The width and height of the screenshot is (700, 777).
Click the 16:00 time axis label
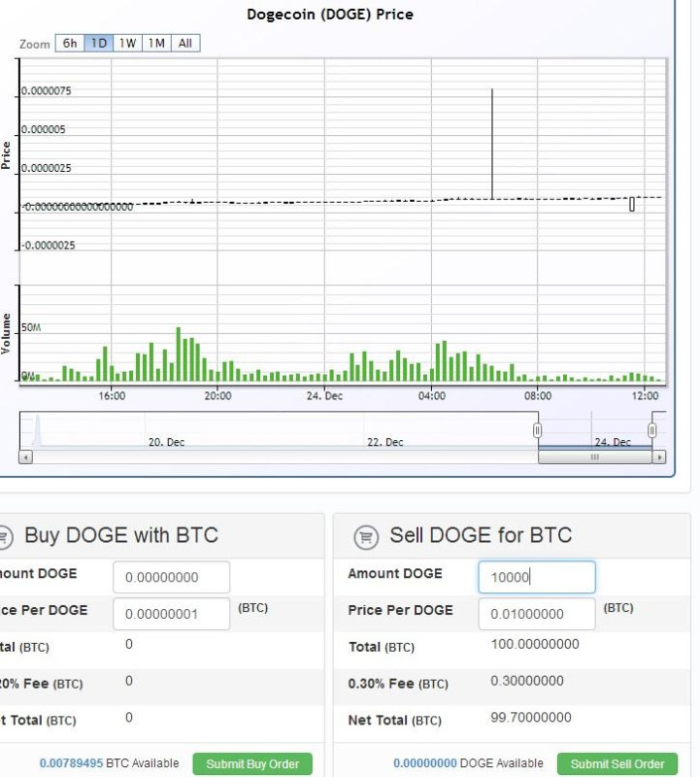coord(112,396)
